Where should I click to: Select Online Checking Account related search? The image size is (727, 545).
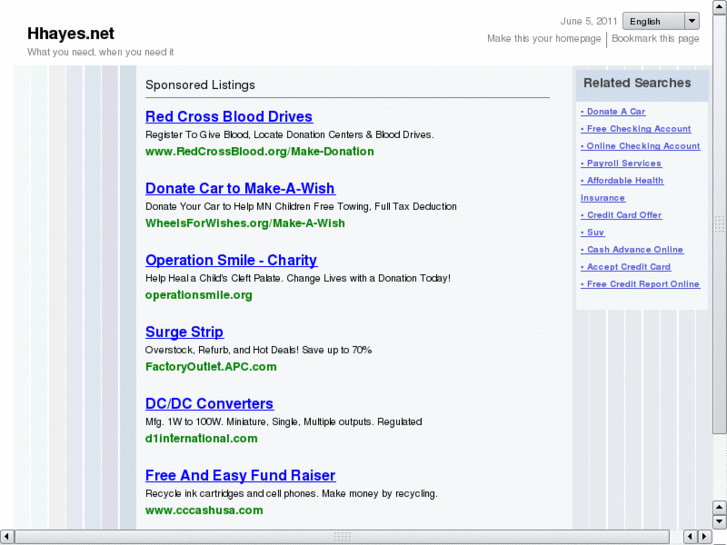(640, 146)
